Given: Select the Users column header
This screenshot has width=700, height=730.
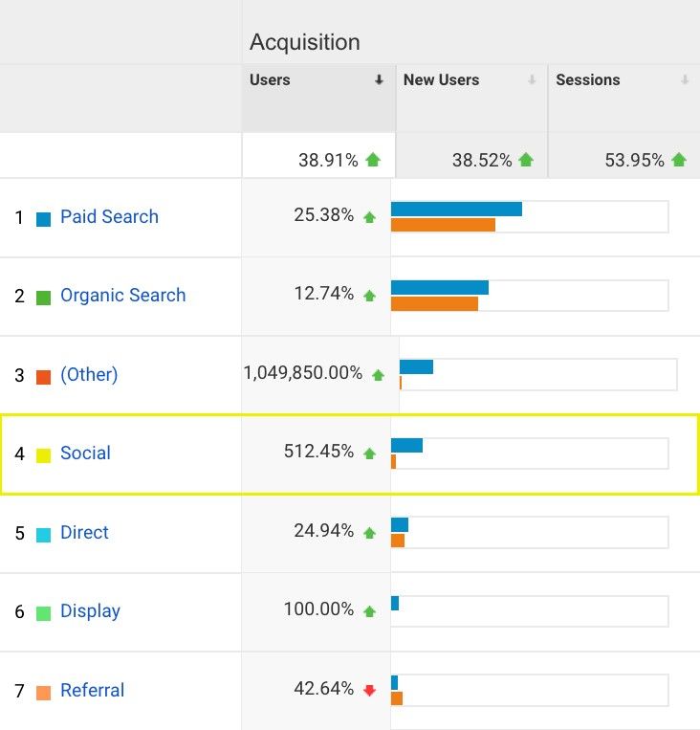Looking at the screenshot, I should pyautogui.click(x=270, y=80).
